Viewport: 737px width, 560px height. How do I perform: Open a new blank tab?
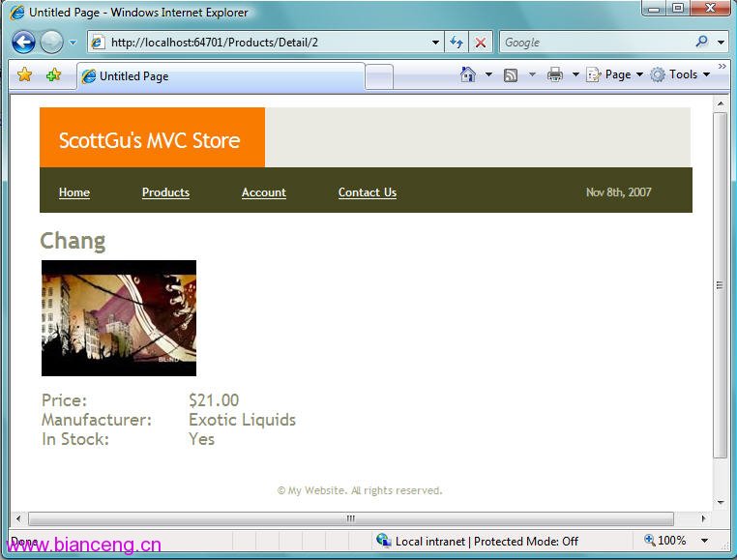[379, 76]
